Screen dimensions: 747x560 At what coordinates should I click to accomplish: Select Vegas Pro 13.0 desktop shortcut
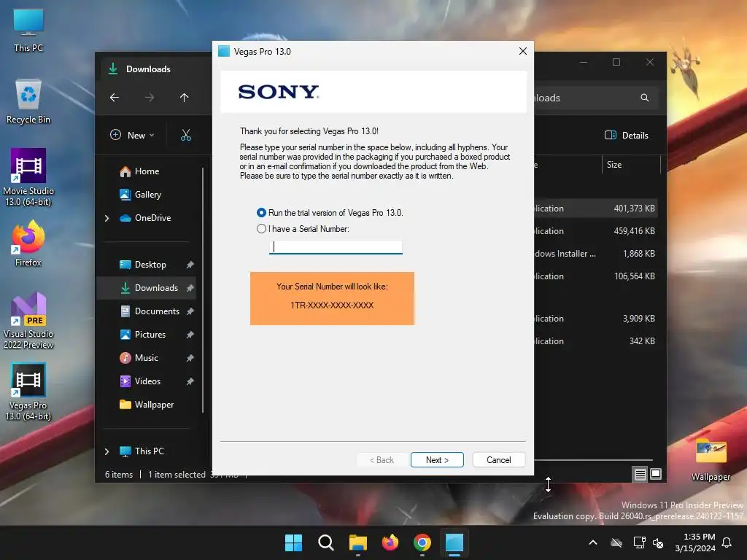(x=28, y=392)
